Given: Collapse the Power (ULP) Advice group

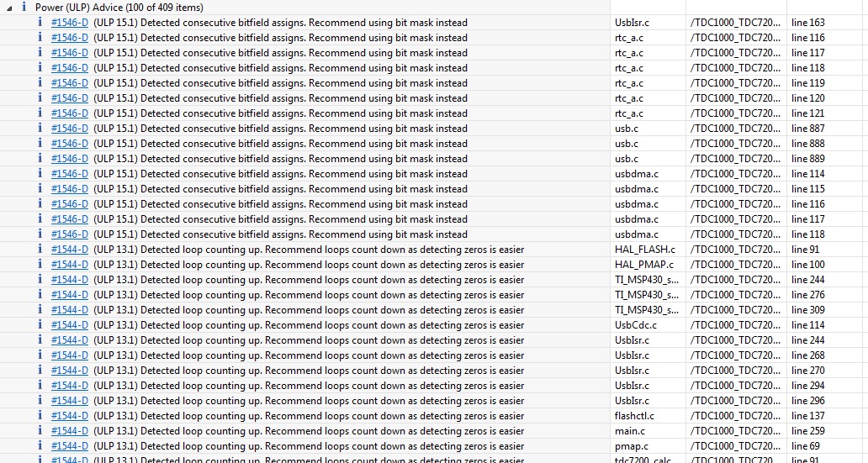Looking at the screenshot, I should 8,7.
